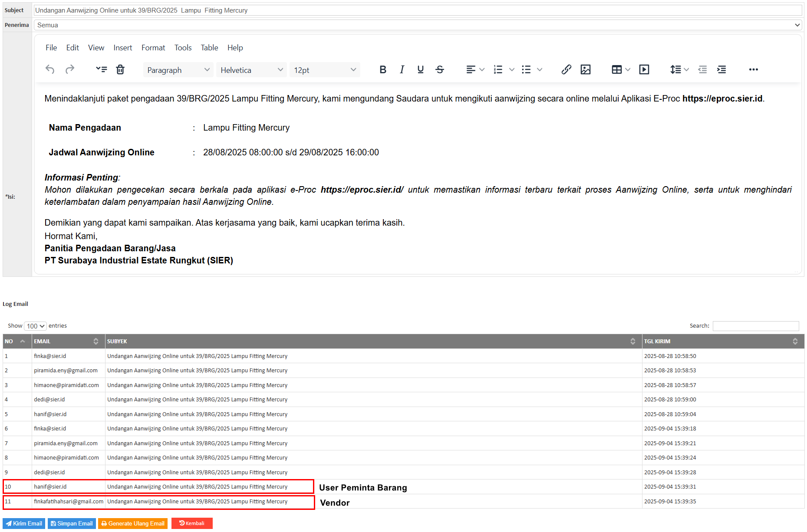The height and width of the screenshot is (532, 807).
Task: Open the Insert menu
Action: point(123,48)
